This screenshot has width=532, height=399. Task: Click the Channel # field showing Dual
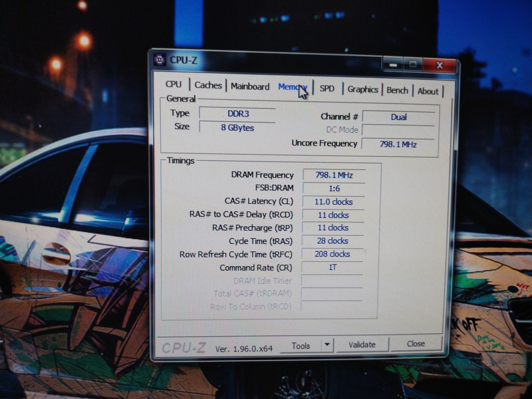coord(398,117)
